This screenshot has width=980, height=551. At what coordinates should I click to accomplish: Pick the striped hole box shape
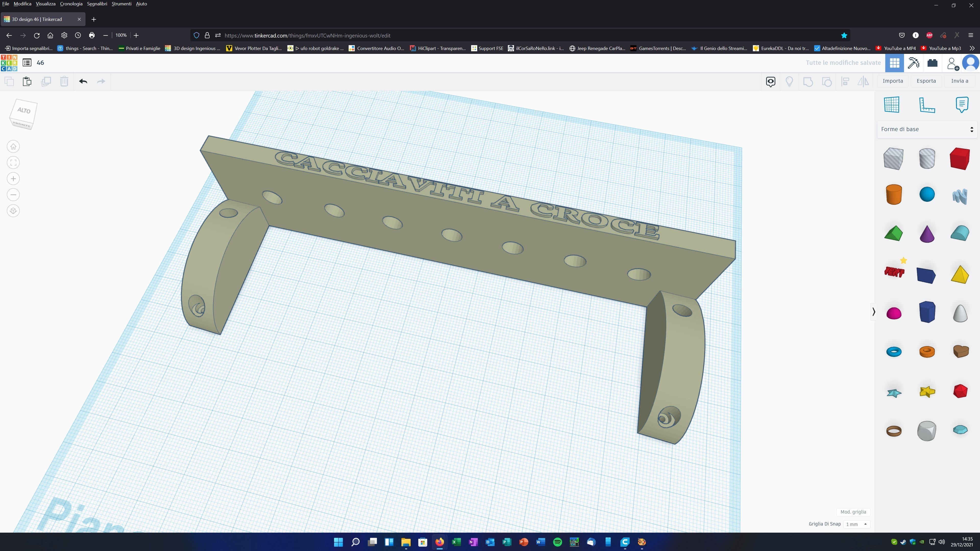point(893,159)
